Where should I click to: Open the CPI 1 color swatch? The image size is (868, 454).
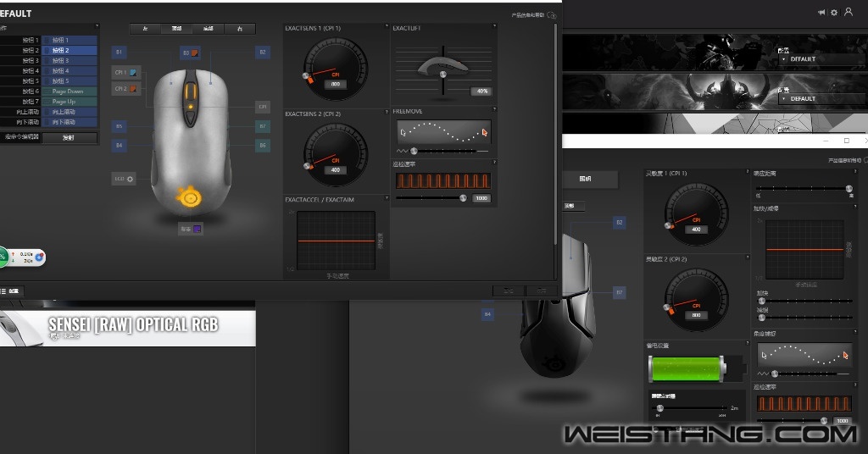(x=133, y=73)
